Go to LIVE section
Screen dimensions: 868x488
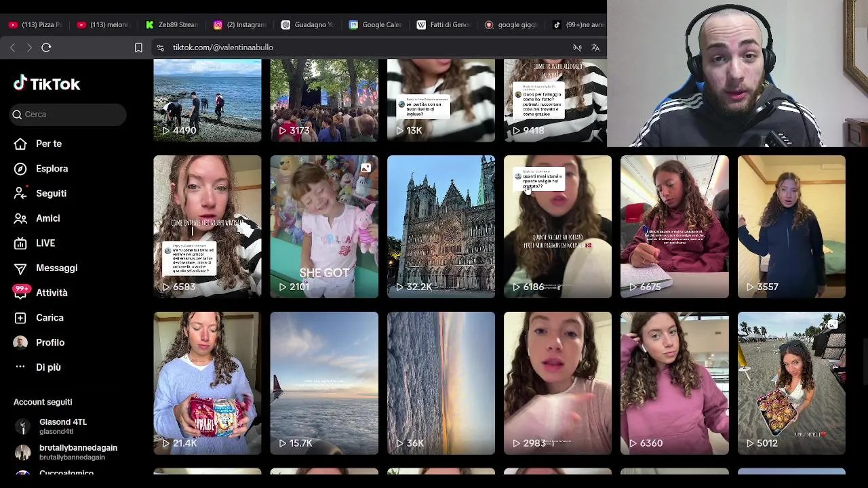coord(45,243)
